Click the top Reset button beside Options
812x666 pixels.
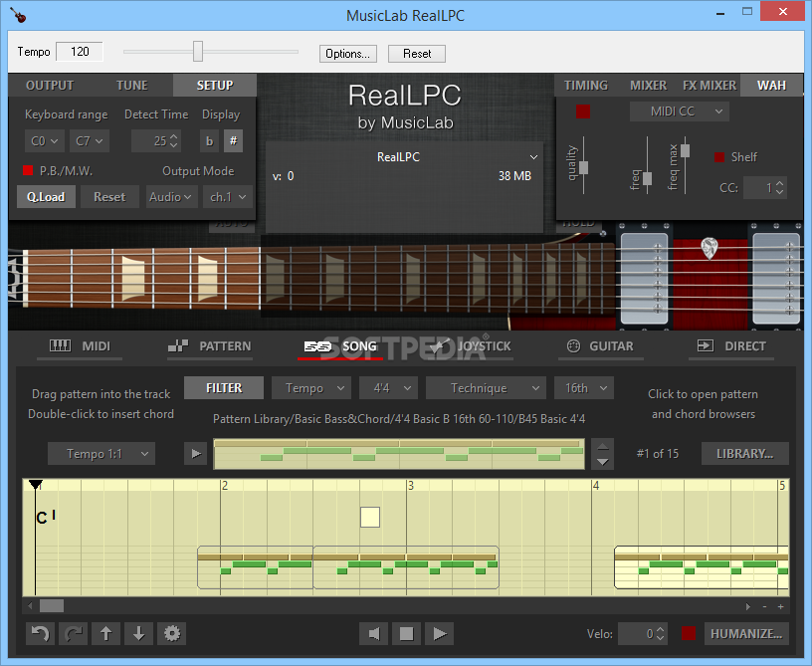pos(417,54)
